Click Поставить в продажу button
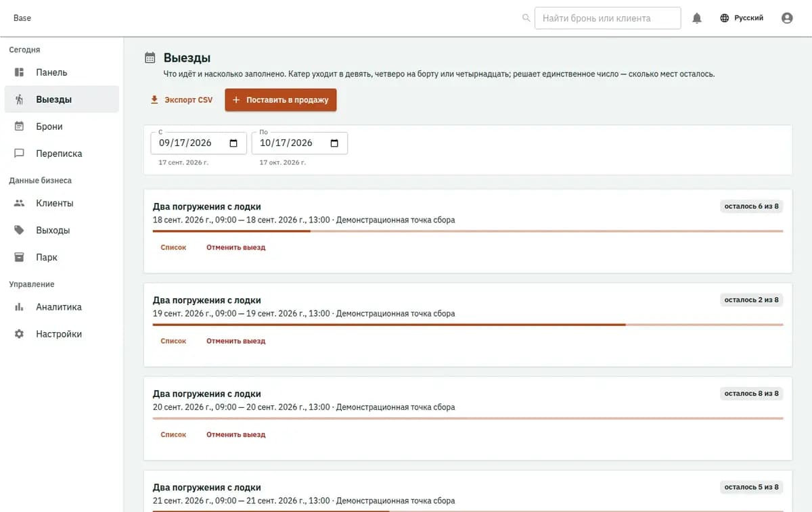 [x=281, y=100]
